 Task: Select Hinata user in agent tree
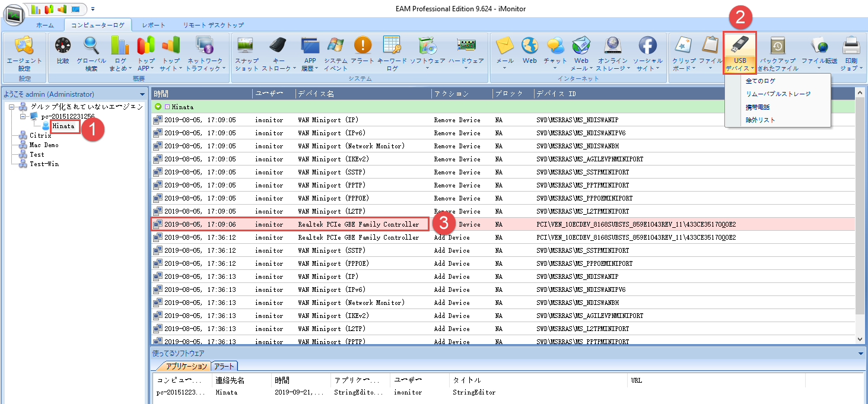[x=63, y=126]
